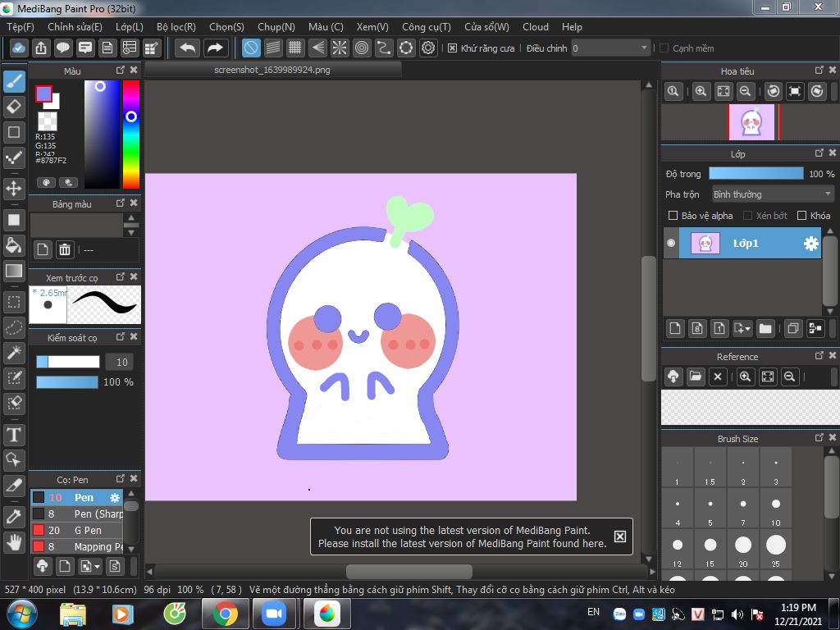
Task: Open the reference image folder icon
Action: click(696, 377)
